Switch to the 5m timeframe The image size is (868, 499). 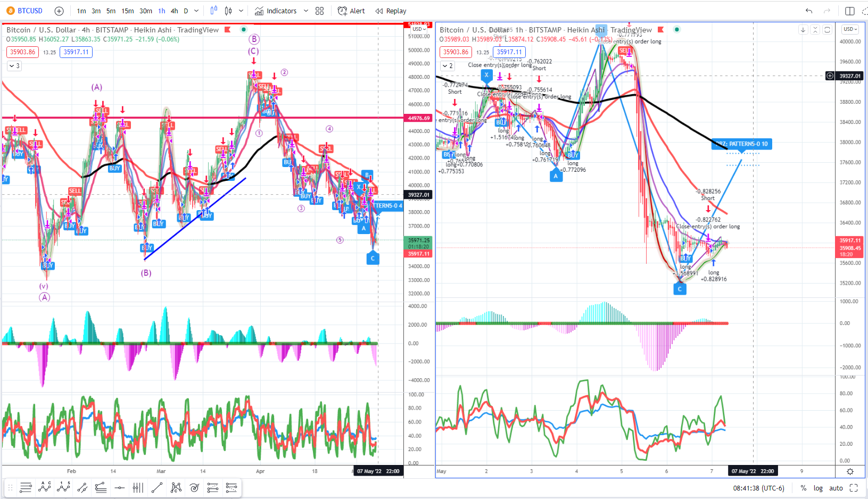111,11
